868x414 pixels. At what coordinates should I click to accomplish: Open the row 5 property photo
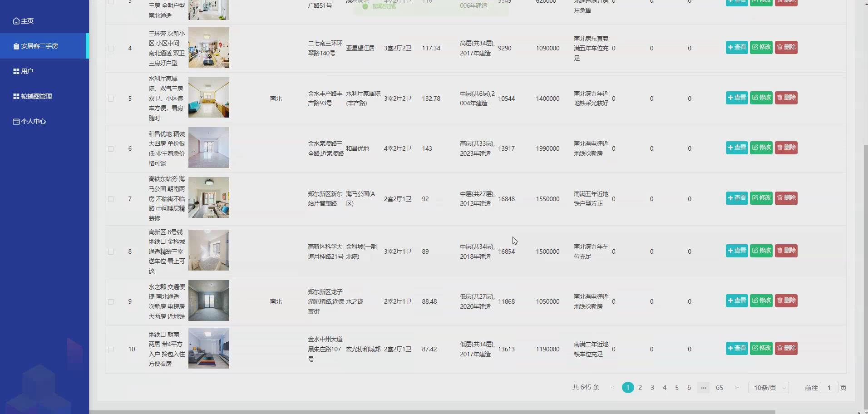point(209,97)
